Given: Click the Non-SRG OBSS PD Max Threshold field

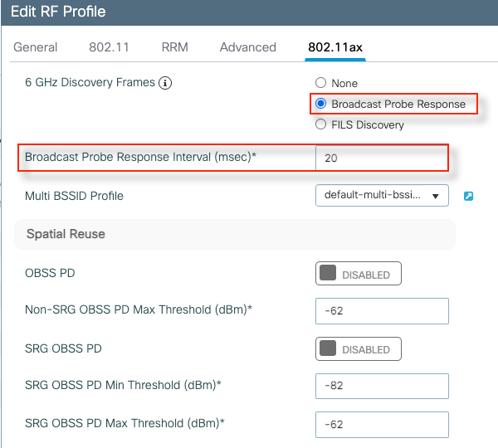Looking at the screenshot, I should [x=382, y=311].
